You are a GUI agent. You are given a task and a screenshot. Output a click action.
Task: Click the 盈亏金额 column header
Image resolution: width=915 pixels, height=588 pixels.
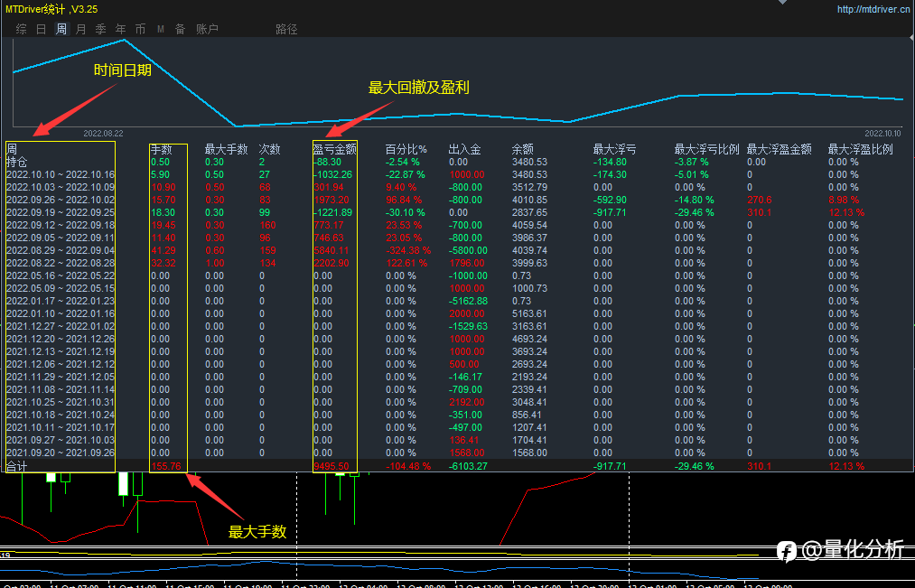coord(334,149)
